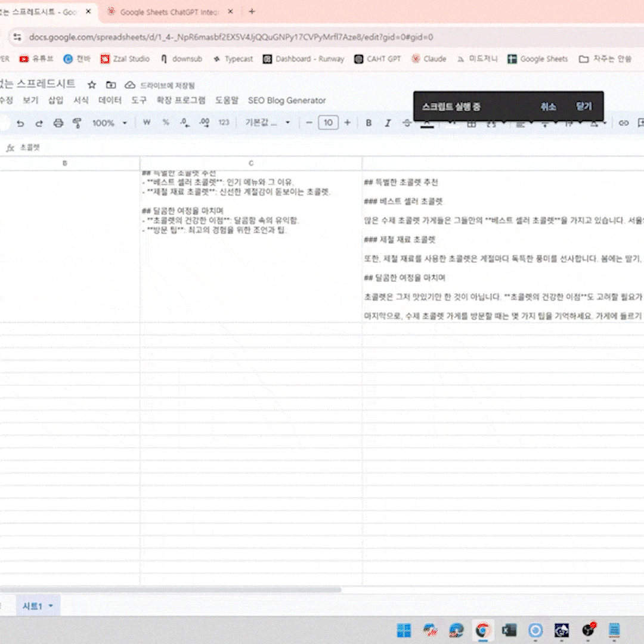
Task: Undo the last action
Action: coord(20,123)
